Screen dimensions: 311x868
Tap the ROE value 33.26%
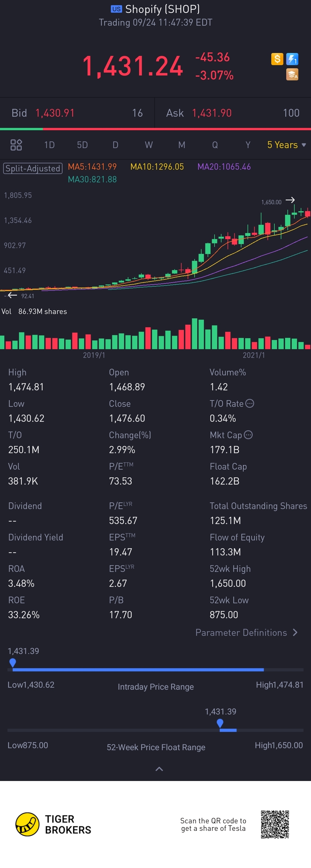click(24, 614)
